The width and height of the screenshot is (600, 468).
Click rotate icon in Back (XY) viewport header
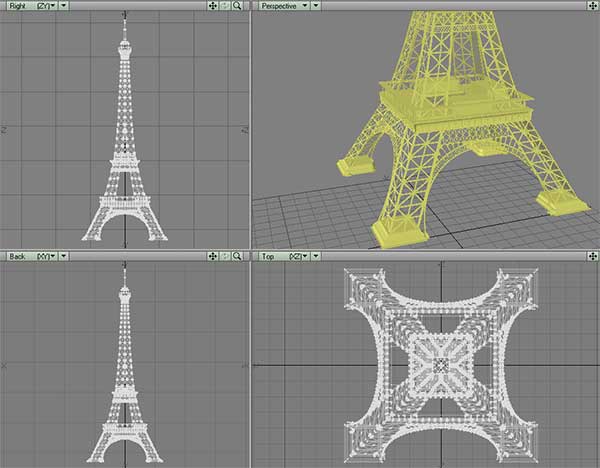(x=225, y=256)
